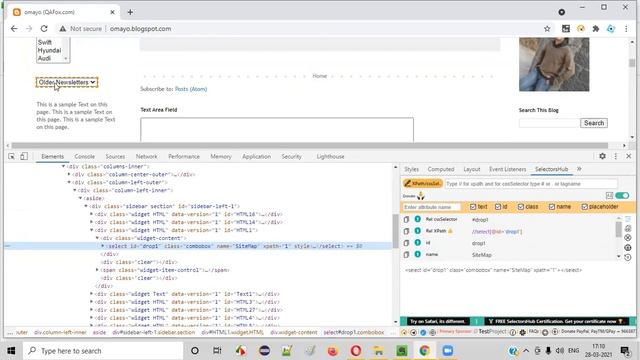
Task: Open the Lighthouse tab
Action: coord(330,156)
